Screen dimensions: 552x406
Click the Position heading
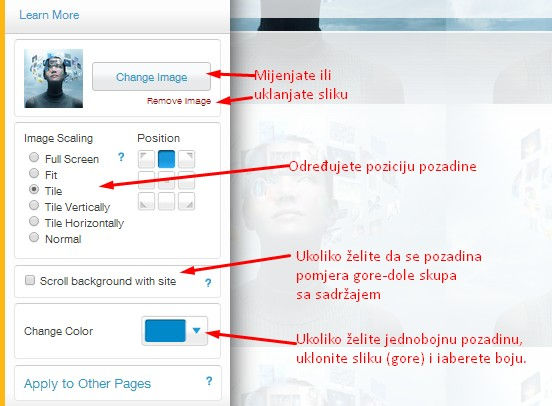[x=158, y=138]
